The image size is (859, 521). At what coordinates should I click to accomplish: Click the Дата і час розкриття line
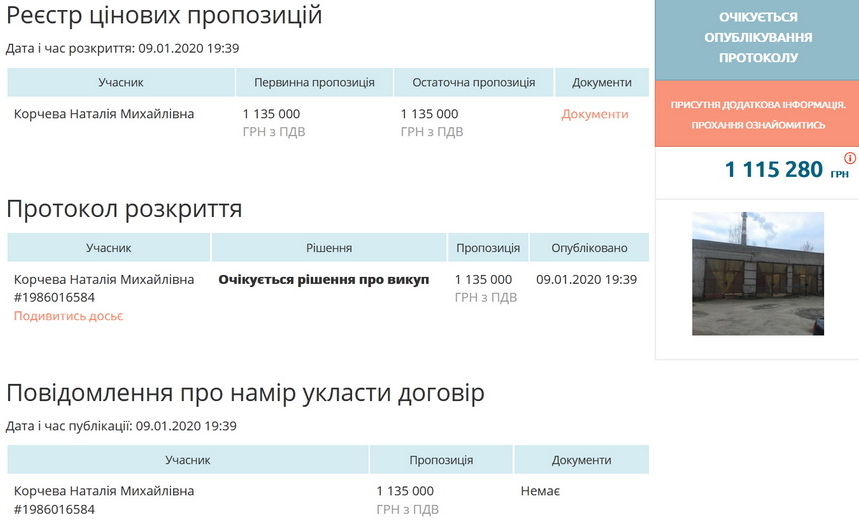tap(122, 48)
